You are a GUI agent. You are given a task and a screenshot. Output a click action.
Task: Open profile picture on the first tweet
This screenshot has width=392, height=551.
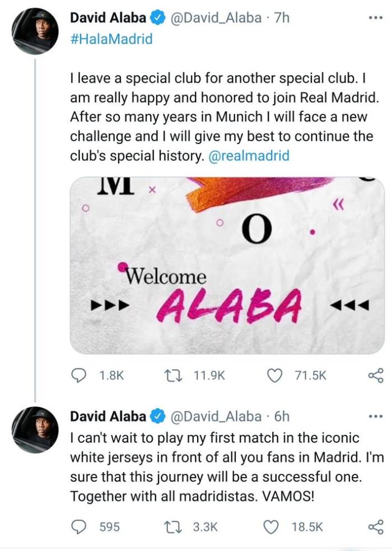(x=35, y=31)
